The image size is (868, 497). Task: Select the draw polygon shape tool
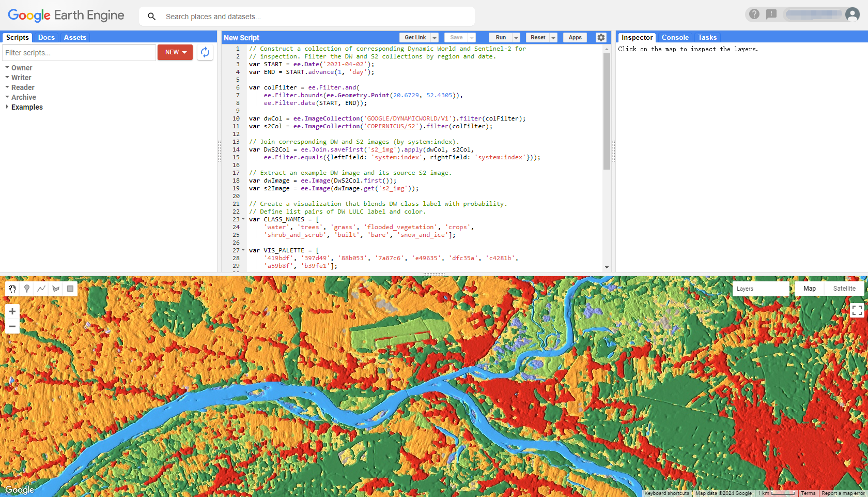pyautogui.click(x=56, y=289)
